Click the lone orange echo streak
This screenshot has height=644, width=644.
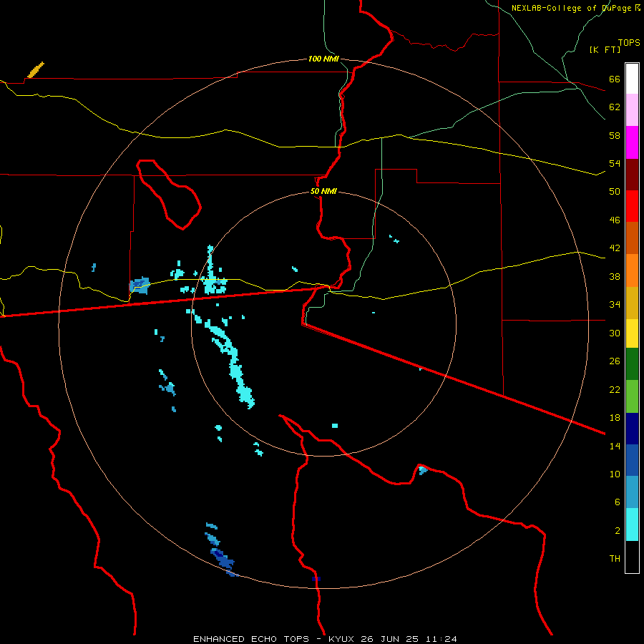click(x=35, y=70)
